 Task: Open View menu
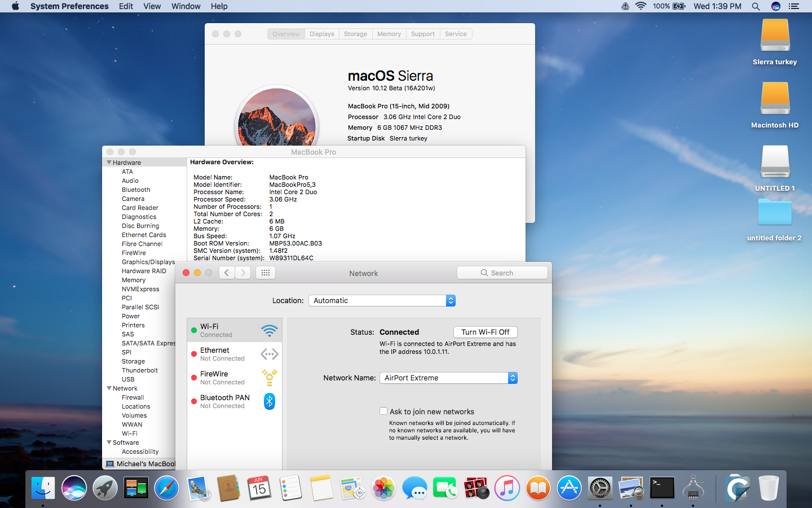click(x=152, y=6)
